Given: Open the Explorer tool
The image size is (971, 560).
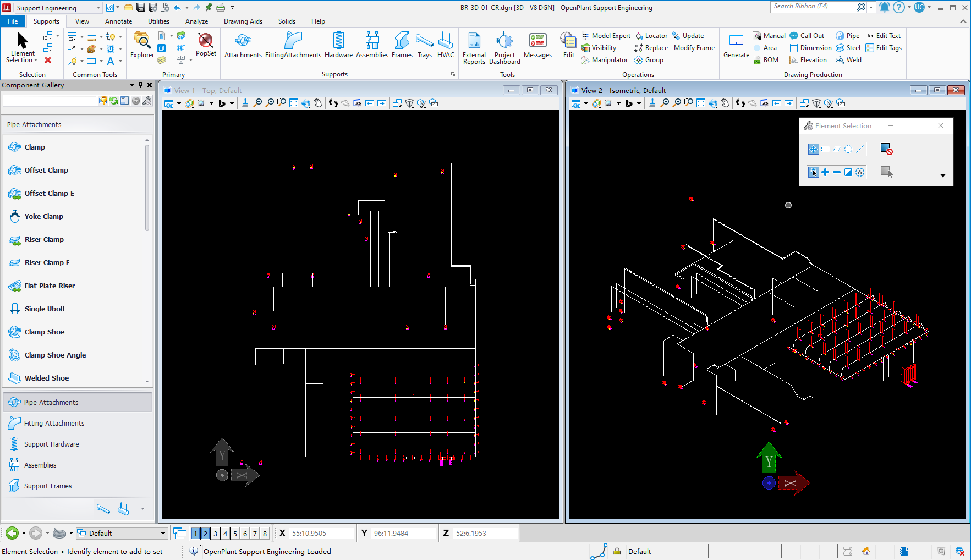Looking at the screenshot, I should (x=142, y=46).
